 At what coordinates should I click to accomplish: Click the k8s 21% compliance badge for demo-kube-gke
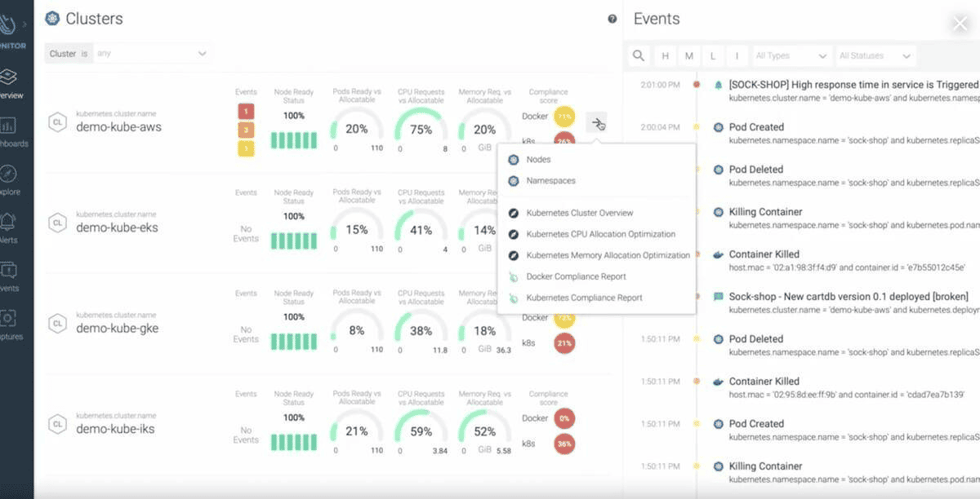pyautogui.click(x=564, y=343)
